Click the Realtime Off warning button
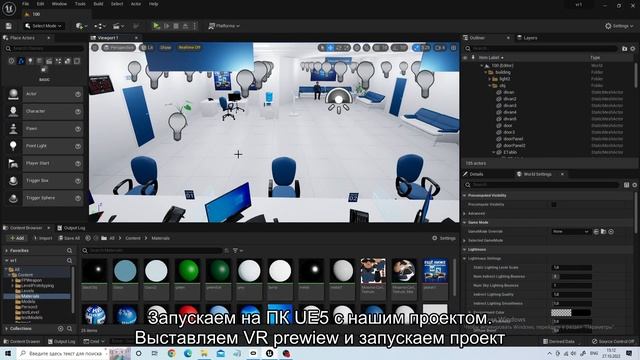 click(189, 47)
